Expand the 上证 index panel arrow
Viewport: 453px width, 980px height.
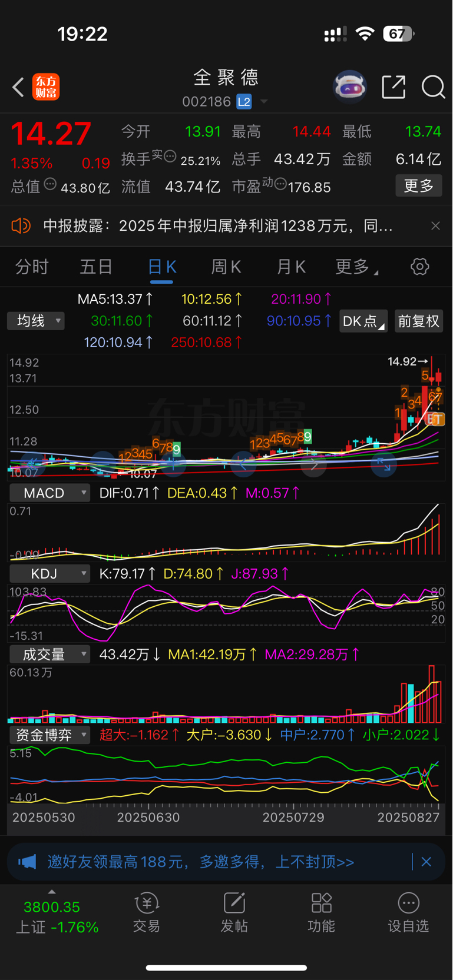pyautogui.click(x=52, y=892)
